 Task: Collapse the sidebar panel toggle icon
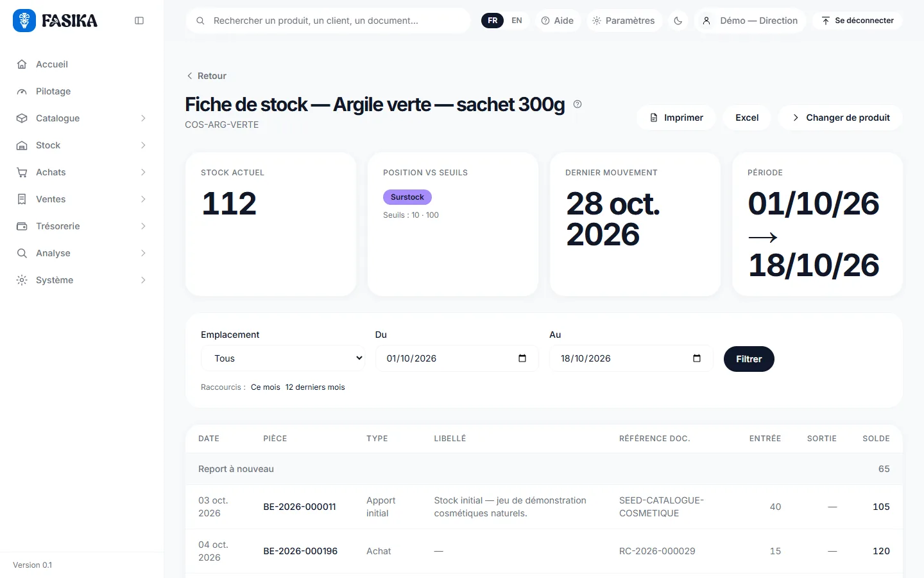coord(139,21)
